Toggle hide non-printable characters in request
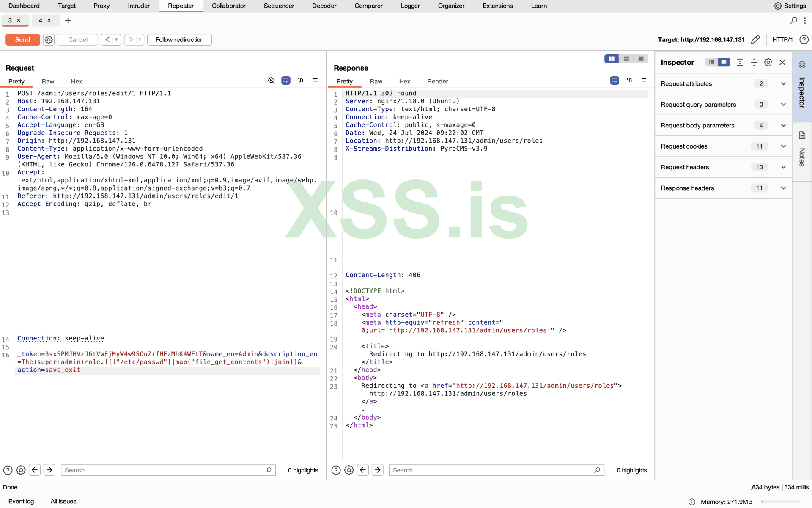812x508 pixels. tap(271, 80)
